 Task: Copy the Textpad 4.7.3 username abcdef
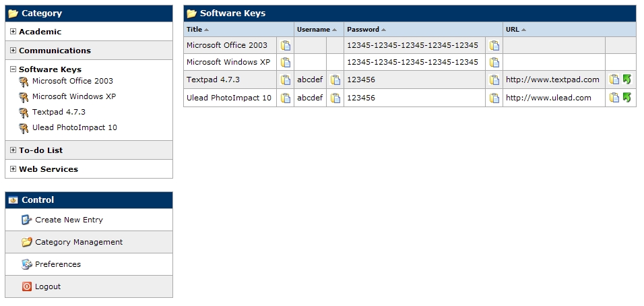coord(335,80)
